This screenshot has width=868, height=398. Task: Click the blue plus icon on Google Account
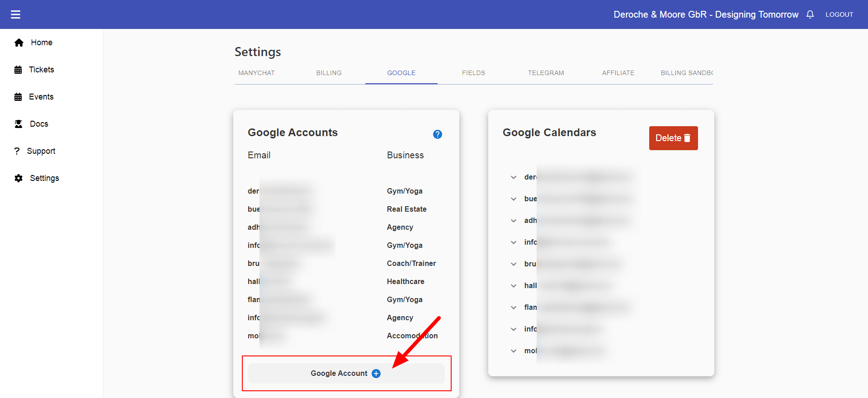(x=376, y=374)
